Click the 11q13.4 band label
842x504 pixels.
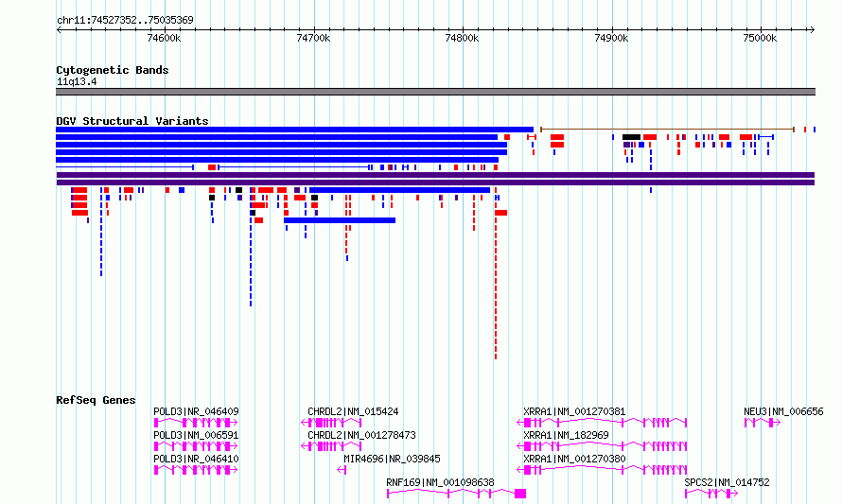coord(77,82)
